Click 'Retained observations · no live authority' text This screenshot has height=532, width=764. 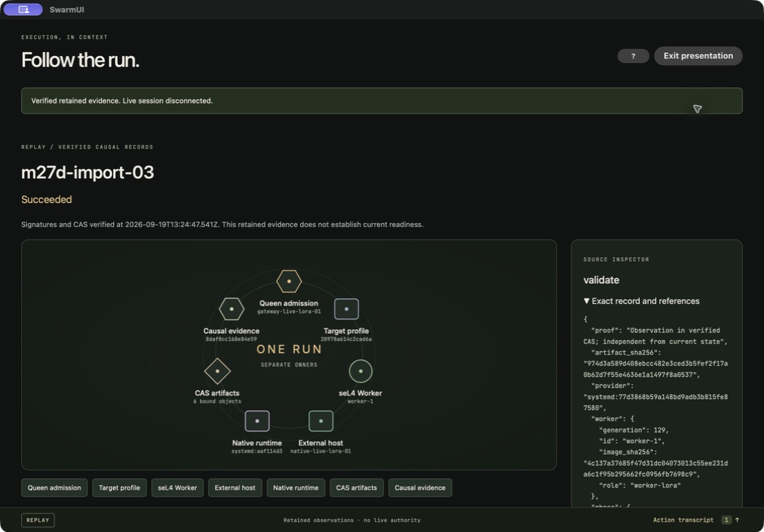click(351, 520)
